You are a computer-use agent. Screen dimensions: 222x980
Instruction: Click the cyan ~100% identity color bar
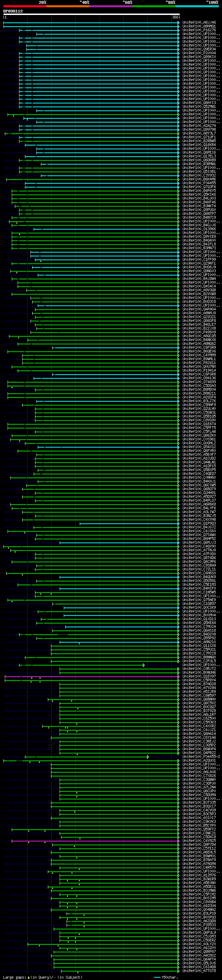point(197,6)
